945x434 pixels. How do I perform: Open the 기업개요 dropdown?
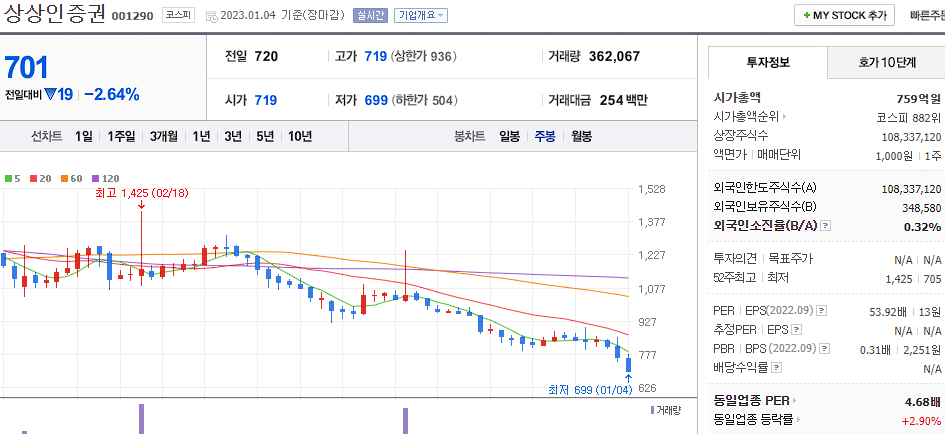[421, 16]
